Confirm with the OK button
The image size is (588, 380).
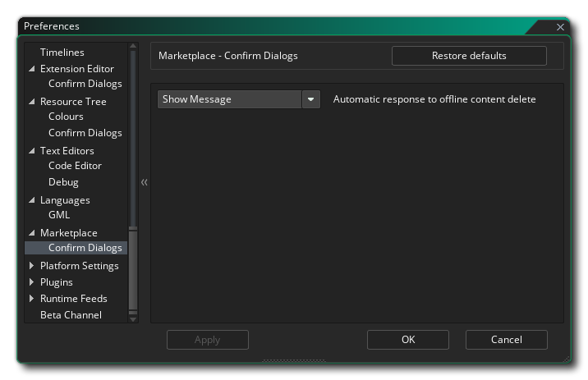point(408,340)
